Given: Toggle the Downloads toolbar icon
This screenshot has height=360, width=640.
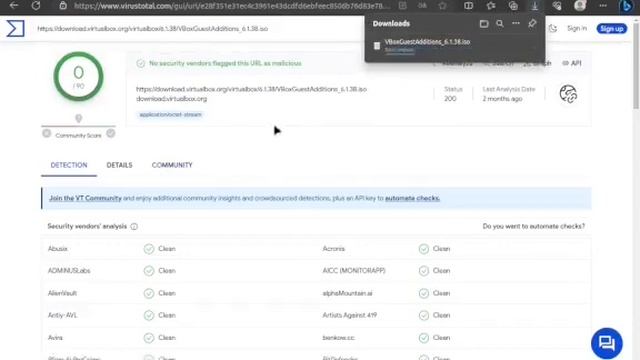Looking at the screenshot, I should pos(535,6).
